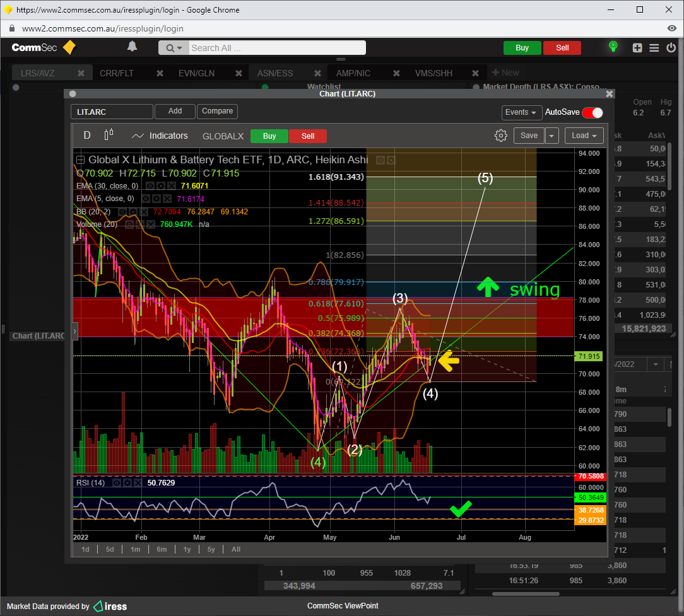Remove the EMA 30 indicator
Image resolution: width=684 pixels, height=616 pixels.
[x=172, y=186]
